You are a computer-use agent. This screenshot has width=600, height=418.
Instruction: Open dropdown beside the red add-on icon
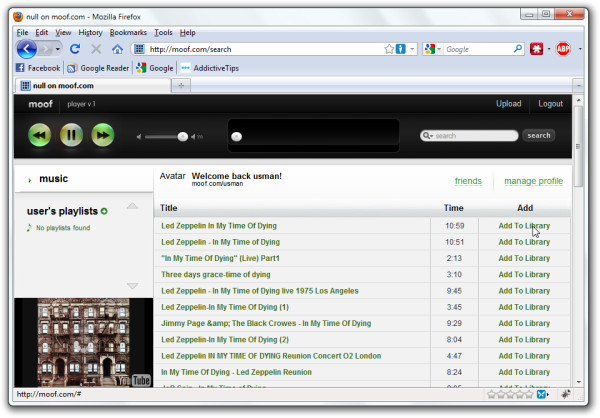coord(549,49)
